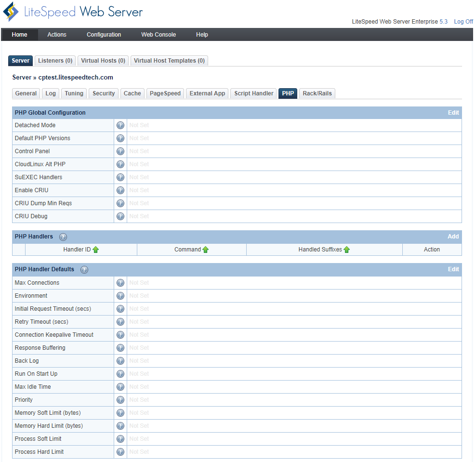Click the Handler ID column header

81,250
